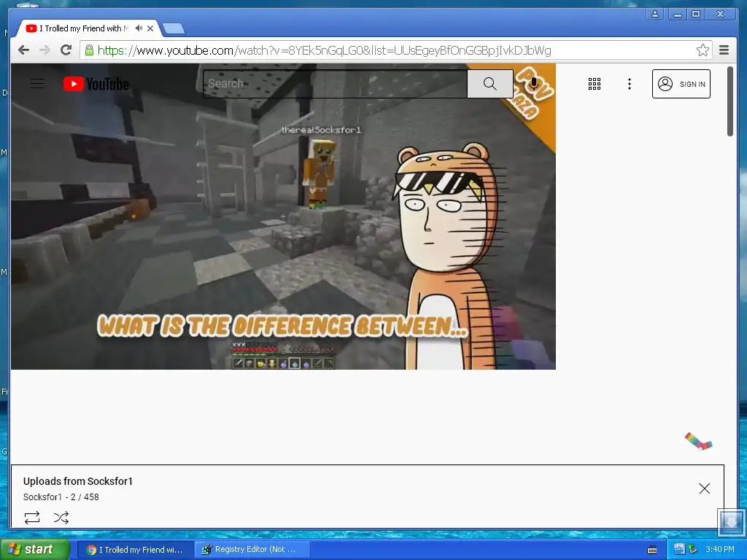Viewport: 747px width, 560px height.
Task: Click the browser forward arrow
Action: click(x=44, y=50)
